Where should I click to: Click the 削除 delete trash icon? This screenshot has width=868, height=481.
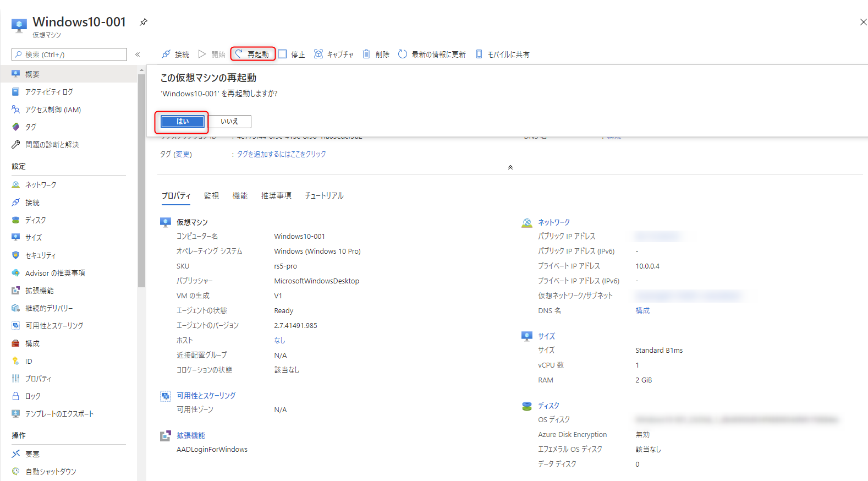366,54
